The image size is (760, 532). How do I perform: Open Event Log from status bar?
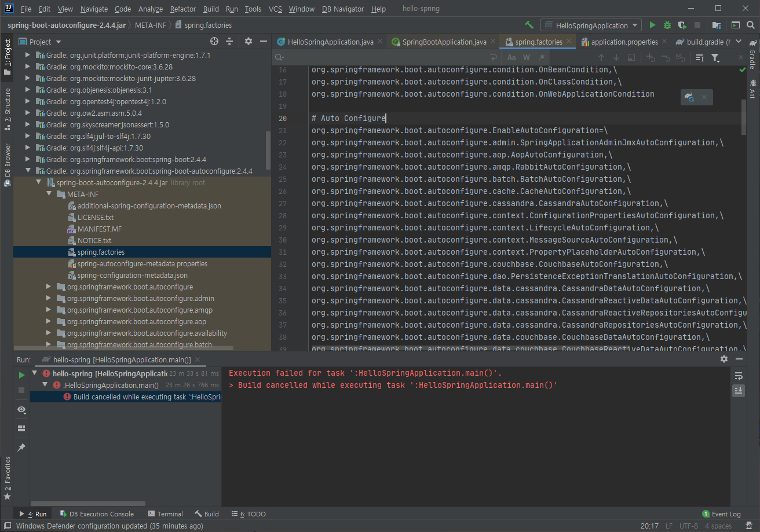click(721, 513)
